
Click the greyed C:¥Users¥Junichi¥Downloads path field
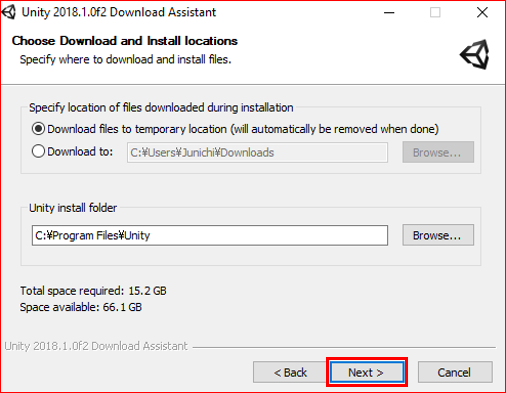tap(257, 153)
